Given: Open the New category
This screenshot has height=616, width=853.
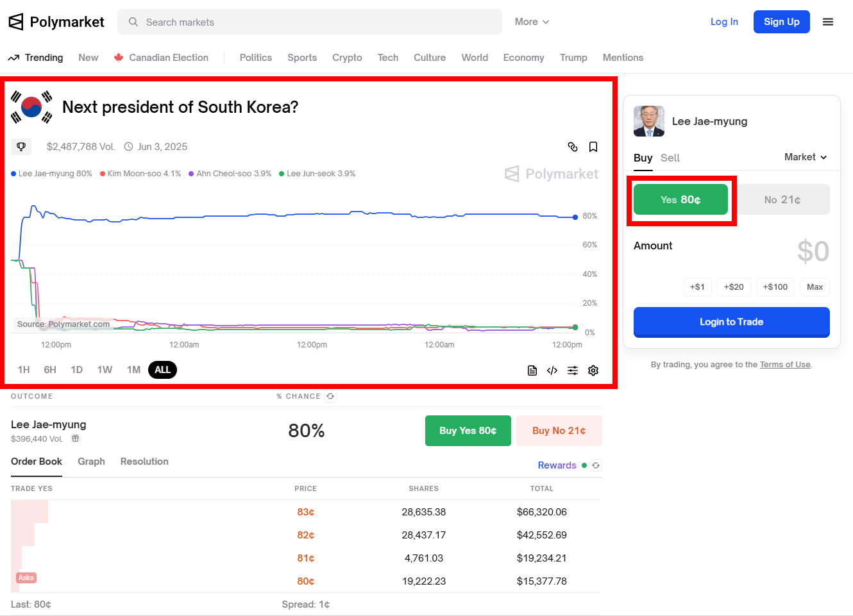Looking at the screenshot, I should [89, 58].
